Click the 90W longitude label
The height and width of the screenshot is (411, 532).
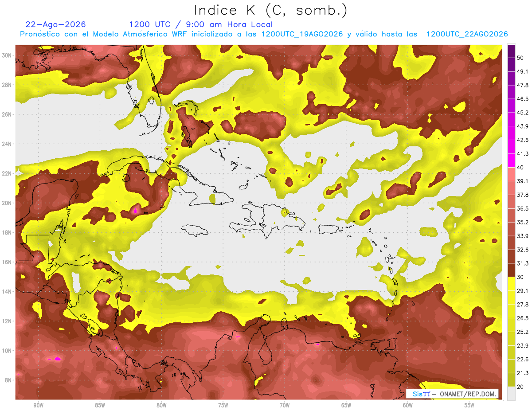tap(38, 405)
